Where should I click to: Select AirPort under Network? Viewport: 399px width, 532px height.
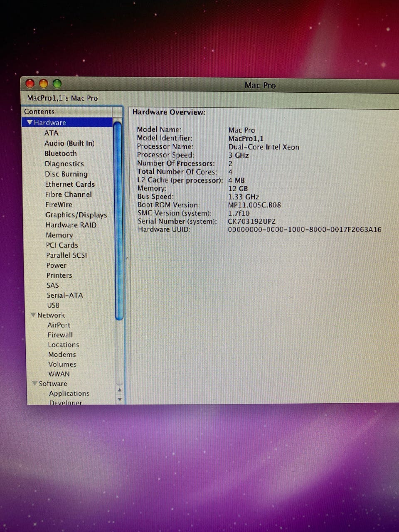[x=59, y=325]
